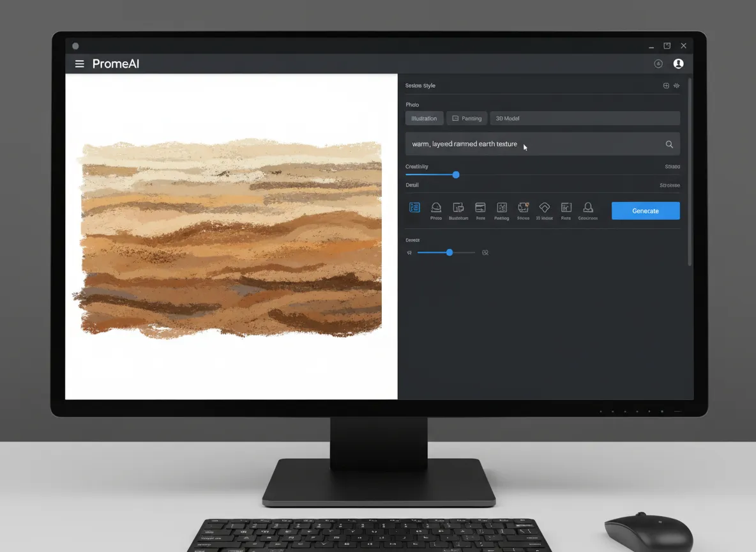The height and width of the screenshot is (552, 756).
Task: Click the Creativity slider handle
Action: click(x=456, y=174)
